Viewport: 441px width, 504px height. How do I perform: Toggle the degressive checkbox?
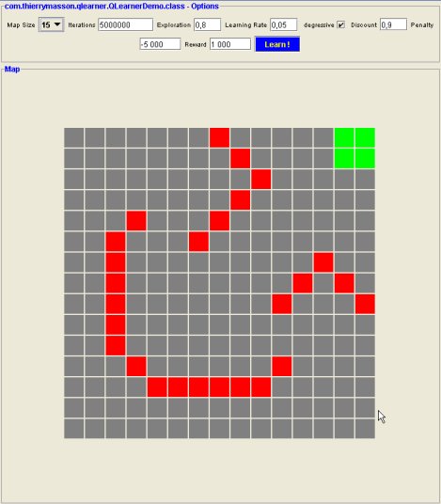(x=341, y=24)
